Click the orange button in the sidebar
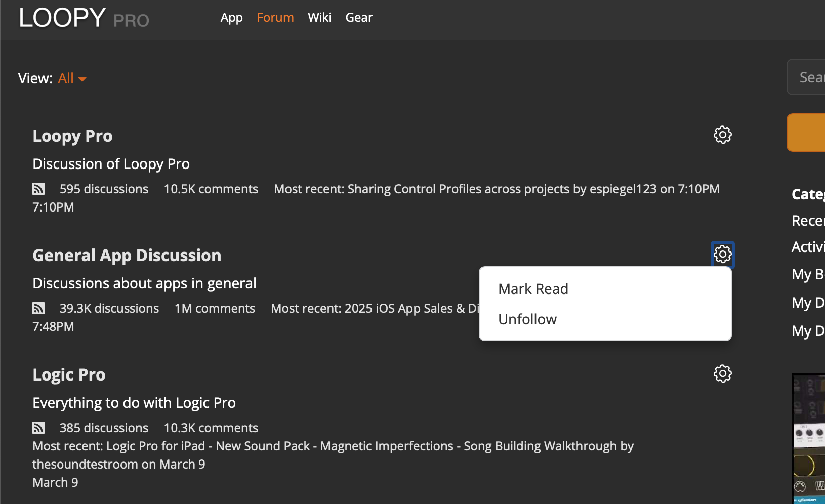825x504 pixels. tap(807, 133)
